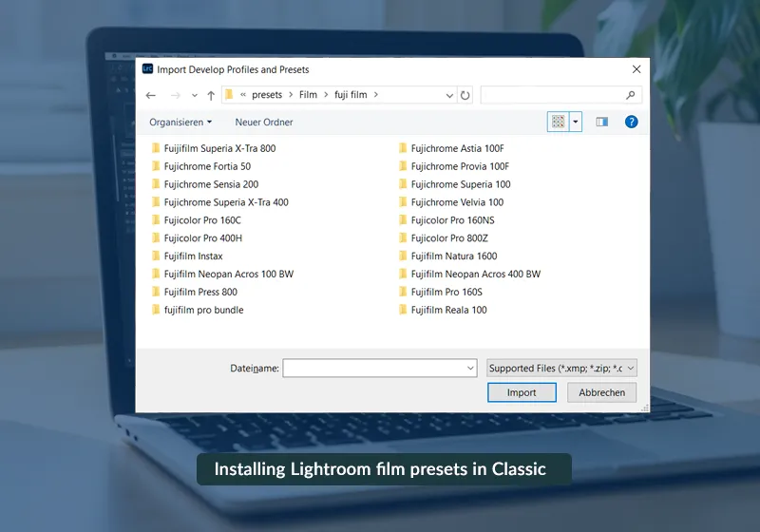Select folder Fujifilm Neopan Acros 400 BW
The width and height of the screenshot is (760, 532).
coord(469,274)
